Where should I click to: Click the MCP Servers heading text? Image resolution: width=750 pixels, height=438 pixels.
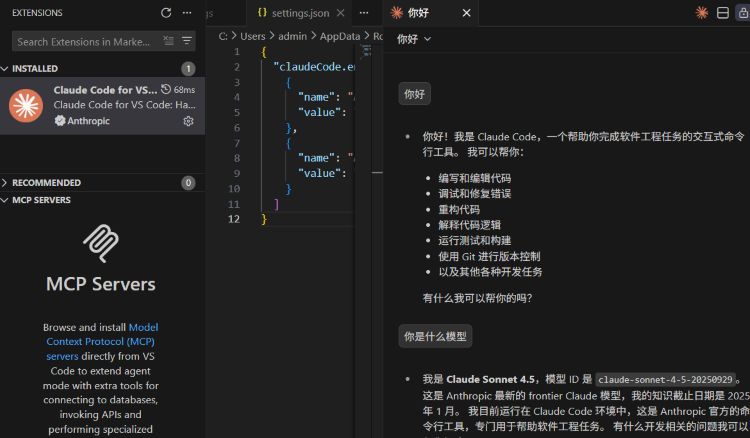click(101, 284)
